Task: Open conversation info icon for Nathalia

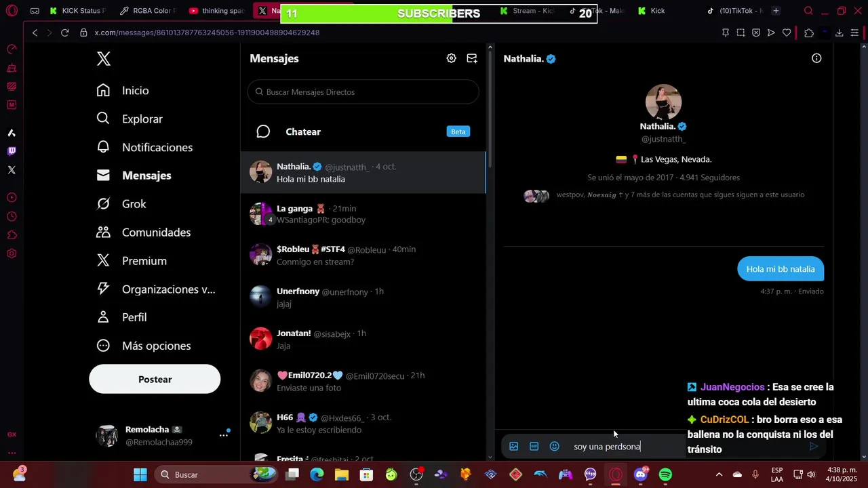Action: (x=816, y=58)
